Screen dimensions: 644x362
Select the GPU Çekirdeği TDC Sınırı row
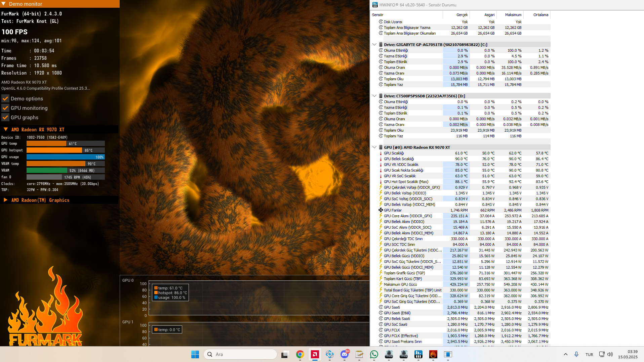pyautogui.click(x=460, y=239)
